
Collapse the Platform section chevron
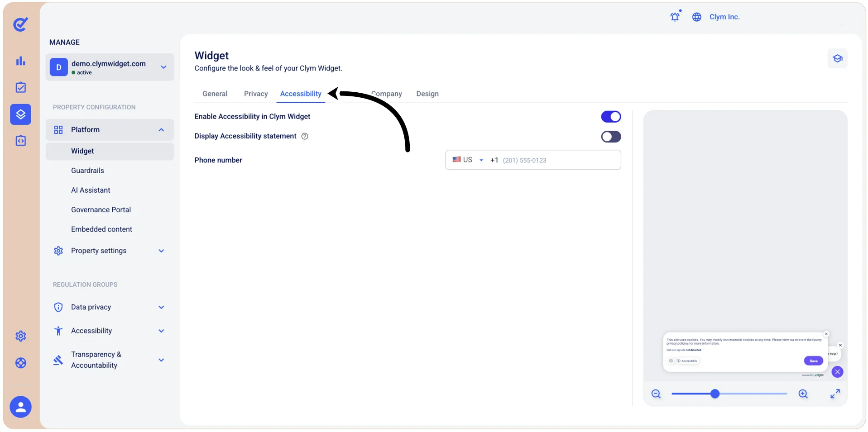(161, 130)
